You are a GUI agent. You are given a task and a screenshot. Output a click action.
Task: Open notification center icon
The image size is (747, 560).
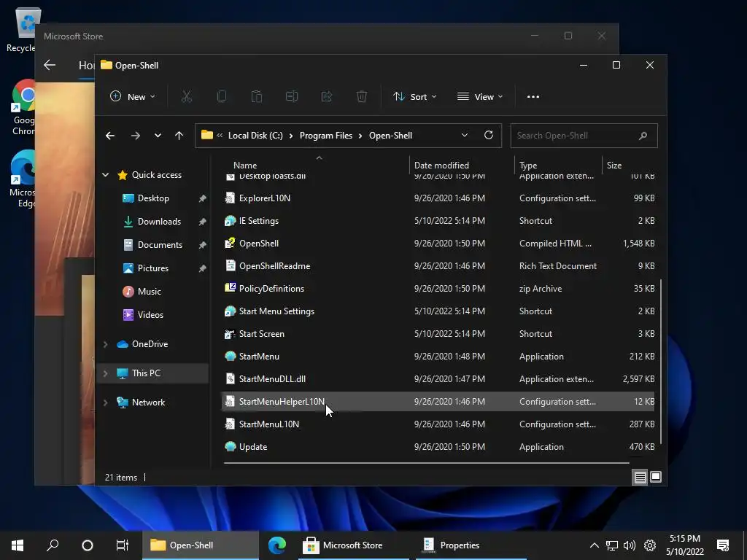click(x=723, y=545)
